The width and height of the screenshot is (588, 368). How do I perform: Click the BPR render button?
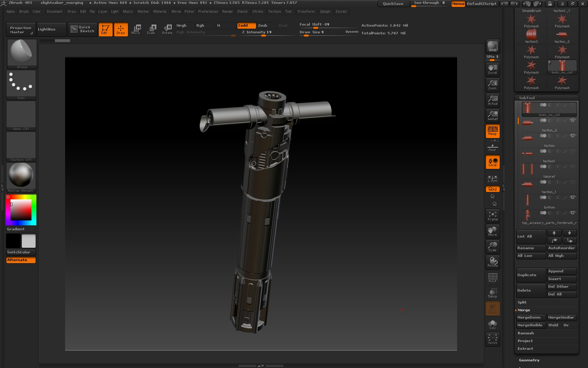492,46
